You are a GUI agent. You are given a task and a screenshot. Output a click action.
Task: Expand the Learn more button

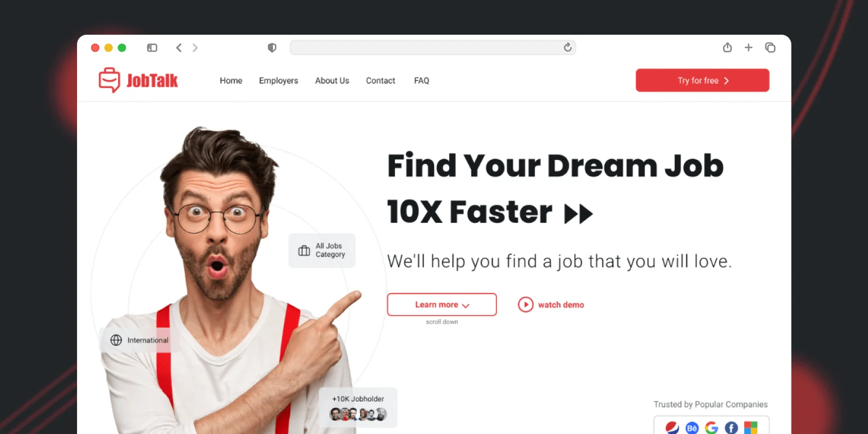tap(442, 305)
